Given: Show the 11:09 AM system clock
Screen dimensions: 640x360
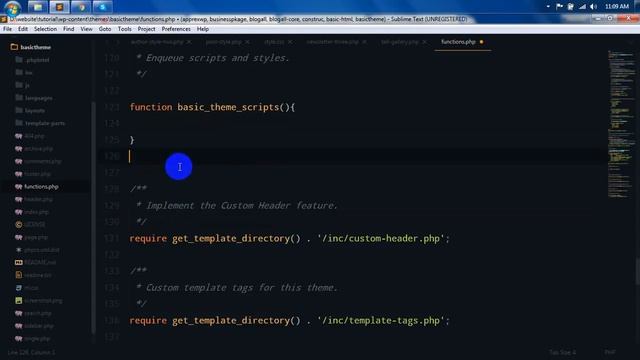Looking at the screenshot, I should pos(617,7).
